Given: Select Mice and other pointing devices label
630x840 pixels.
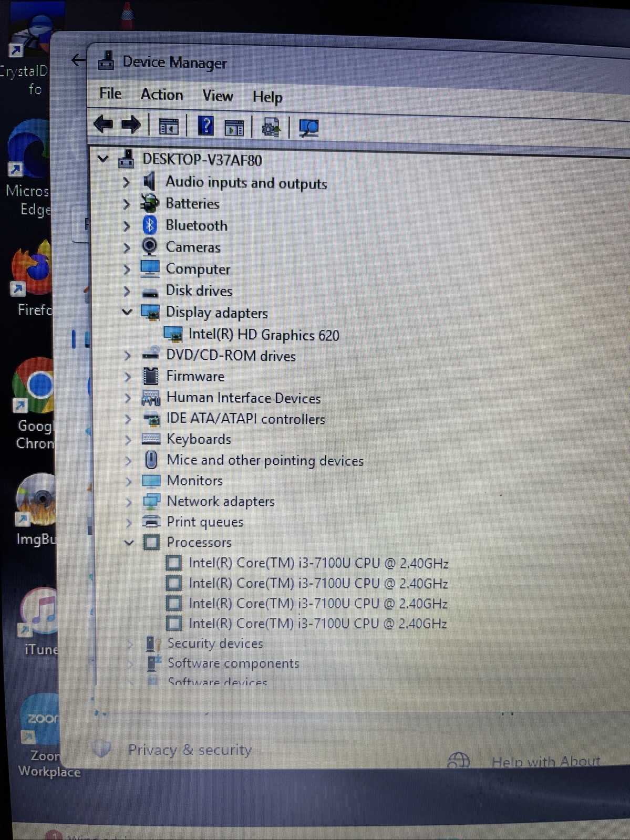Looking at the screenshot, I should point(265,461).
